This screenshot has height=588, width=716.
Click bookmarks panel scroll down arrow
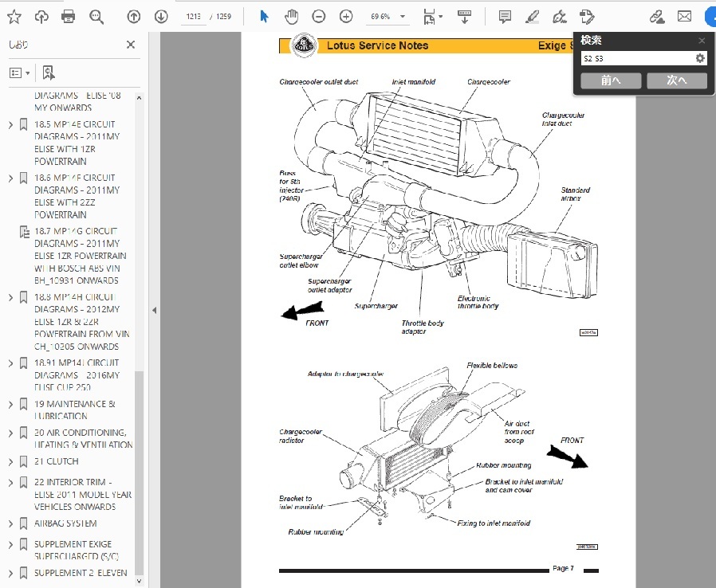(140, 581)
